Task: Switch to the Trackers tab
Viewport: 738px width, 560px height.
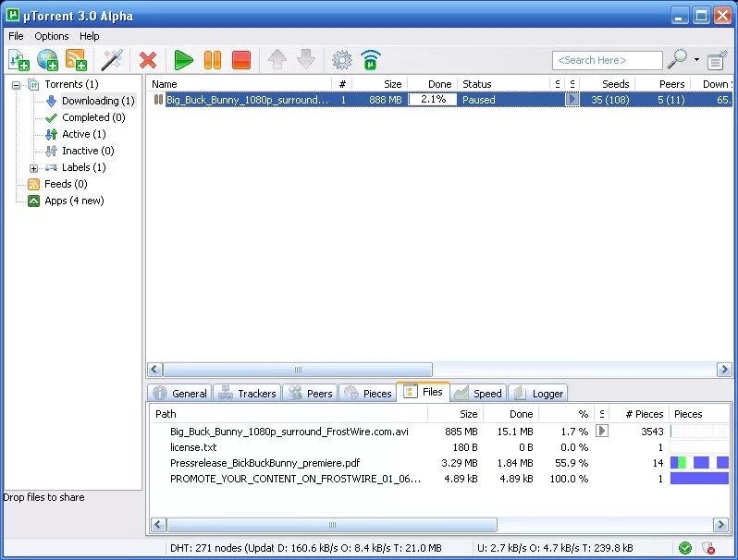Action: click(x=248, y=393)
